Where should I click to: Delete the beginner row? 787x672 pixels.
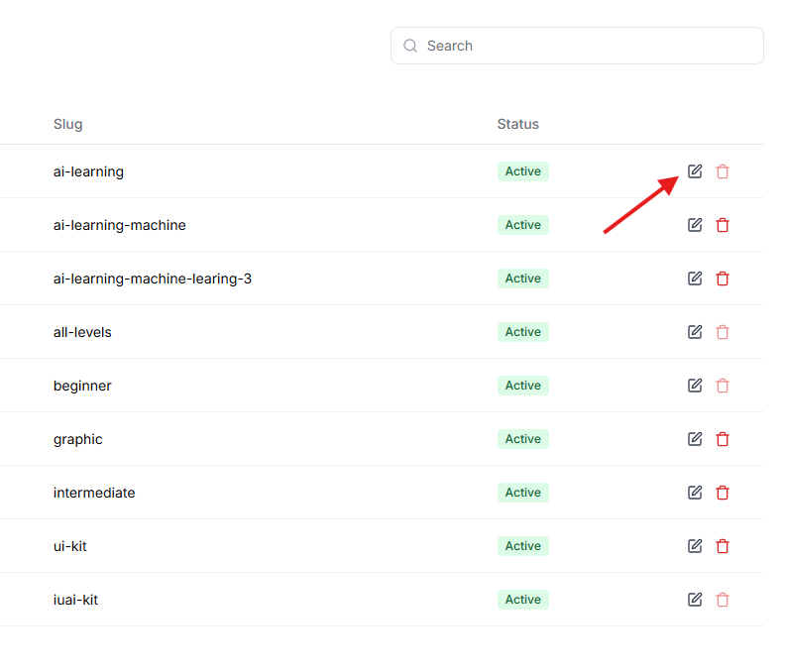723,386
